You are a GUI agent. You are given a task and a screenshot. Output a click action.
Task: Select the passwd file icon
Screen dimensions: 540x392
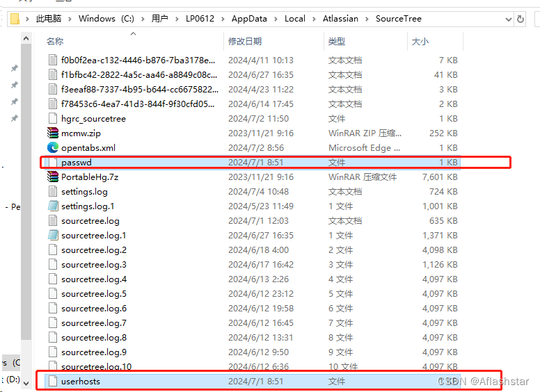point(53,163)
